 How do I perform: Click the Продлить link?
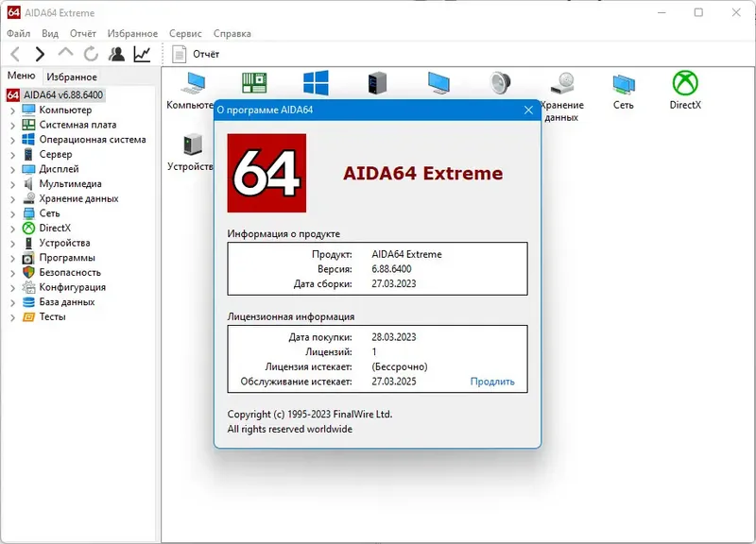pyautogui.click(x=491, y=381)
